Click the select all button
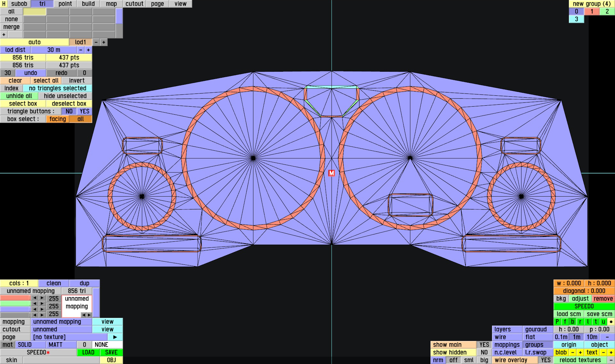This screenshot has height=364, width=615. [x=46, y=81]
